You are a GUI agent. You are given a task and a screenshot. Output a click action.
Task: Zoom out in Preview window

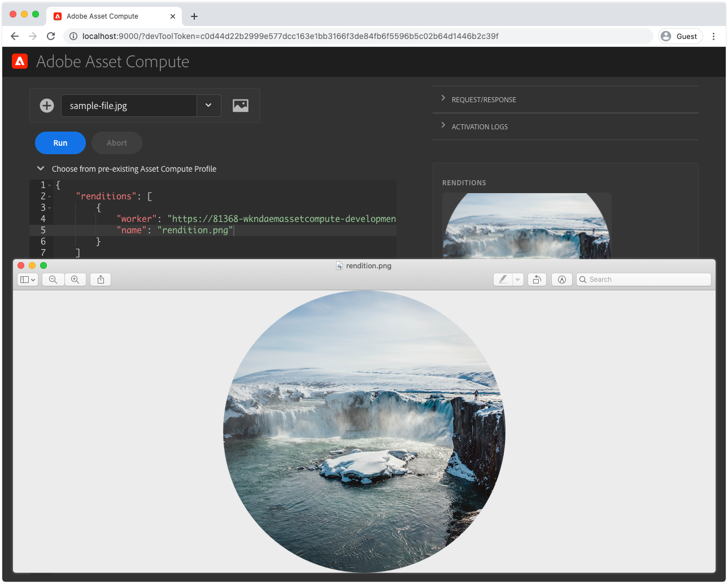point(53,280)
